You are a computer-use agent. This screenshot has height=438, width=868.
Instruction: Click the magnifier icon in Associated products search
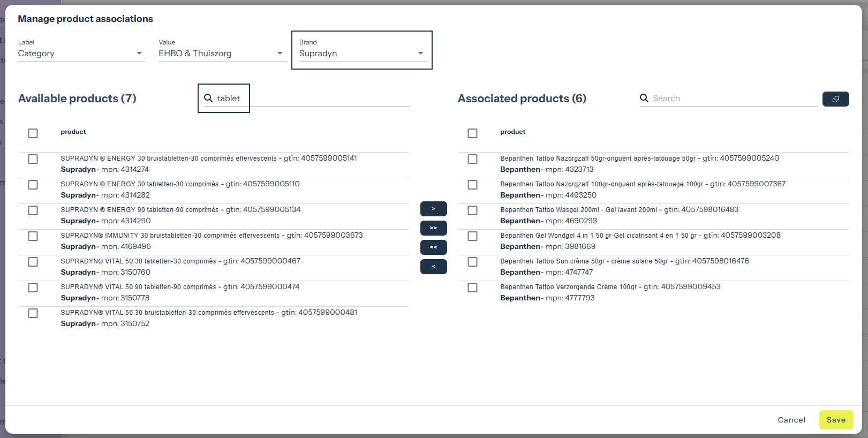pos(644,98)
